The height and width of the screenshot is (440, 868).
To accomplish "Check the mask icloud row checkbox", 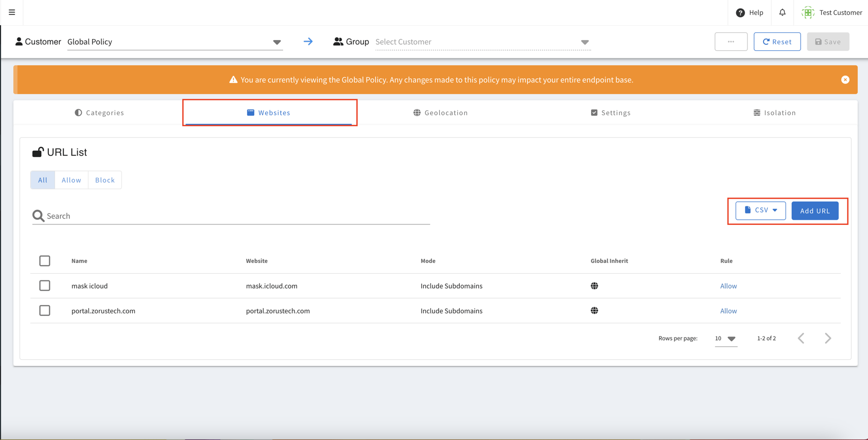I will tap(45, 286).
